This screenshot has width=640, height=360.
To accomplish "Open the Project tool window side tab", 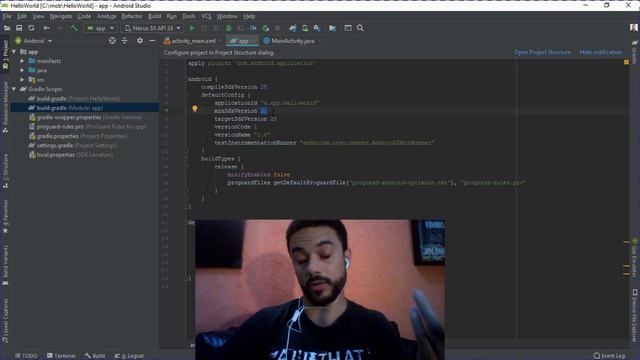I will [x=5, y=54].
